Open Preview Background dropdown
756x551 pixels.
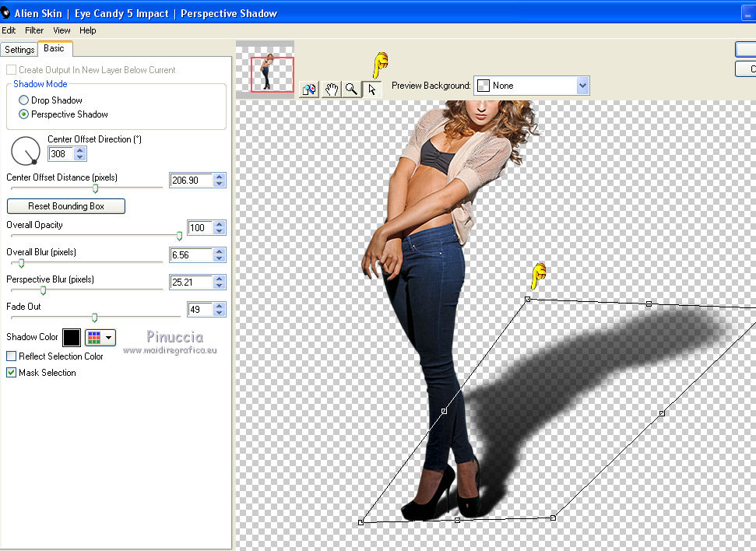(x=582, y=86)
